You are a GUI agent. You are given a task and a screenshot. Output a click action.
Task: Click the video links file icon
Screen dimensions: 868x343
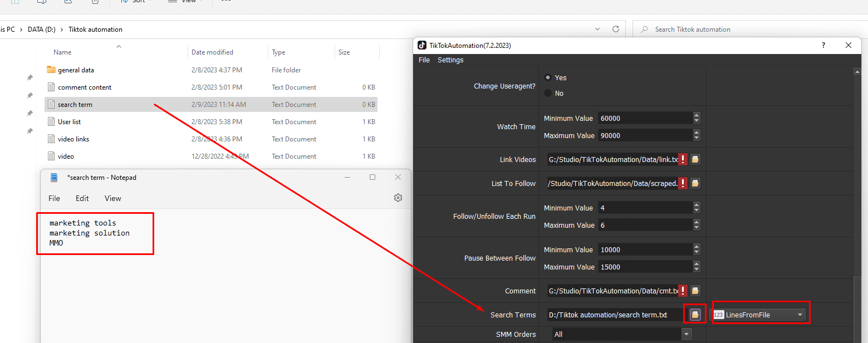coord(51,139)
